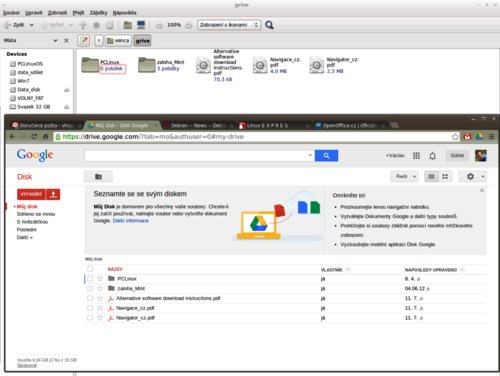Click the red upload icon button

click(53, 194)
